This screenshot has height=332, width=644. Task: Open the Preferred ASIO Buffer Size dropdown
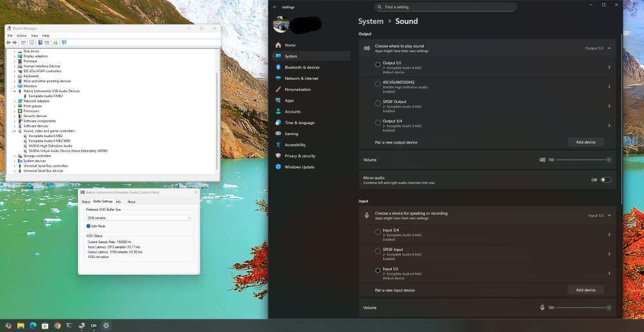point(139,218)
